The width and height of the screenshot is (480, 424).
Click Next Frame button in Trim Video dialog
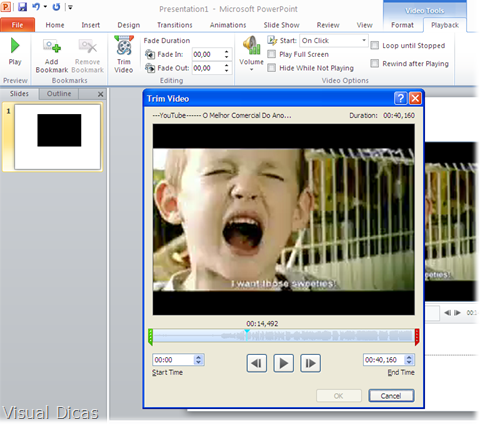[x=310, y=363]
